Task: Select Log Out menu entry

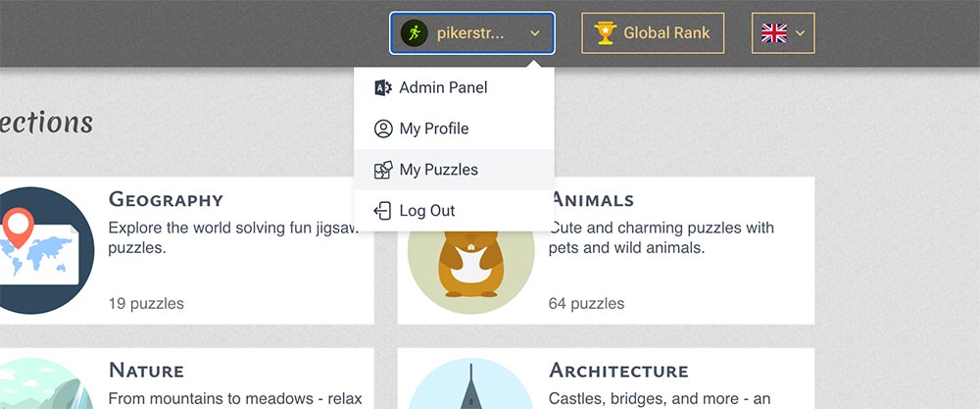Action: pos(426,211)
